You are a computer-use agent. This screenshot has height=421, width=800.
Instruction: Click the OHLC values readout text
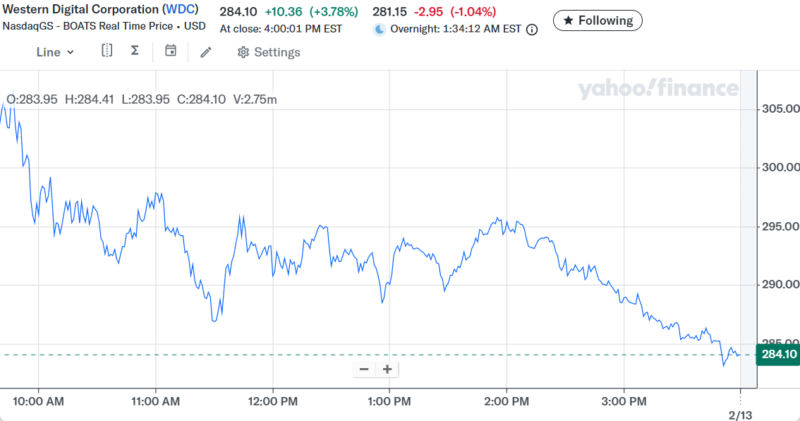[142, 99]
